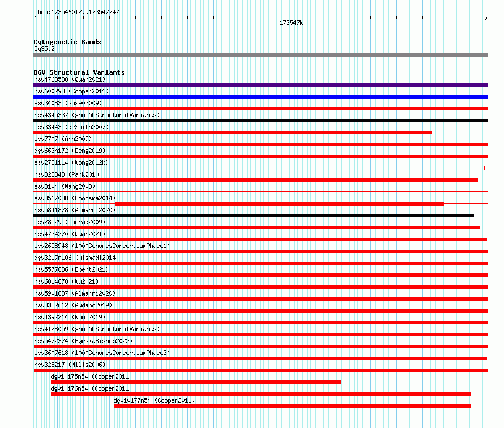Open variant esv7707 (Ahn2009)

coord(63,139)
